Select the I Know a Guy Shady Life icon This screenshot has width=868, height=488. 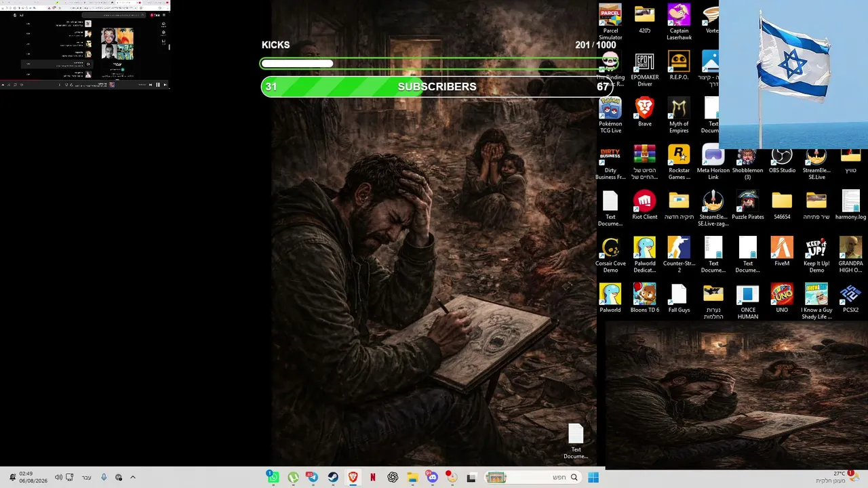[816, 302]
